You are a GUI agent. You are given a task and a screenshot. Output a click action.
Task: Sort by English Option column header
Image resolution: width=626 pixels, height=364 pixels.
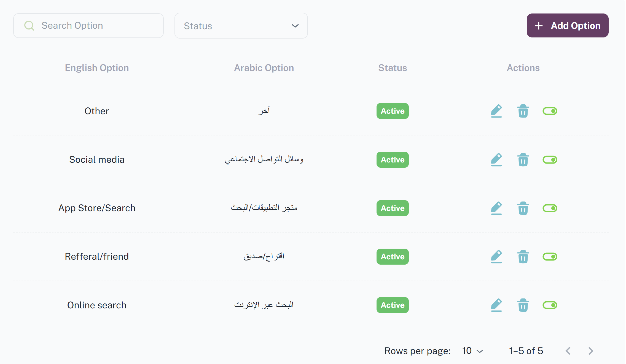(97, 68)
